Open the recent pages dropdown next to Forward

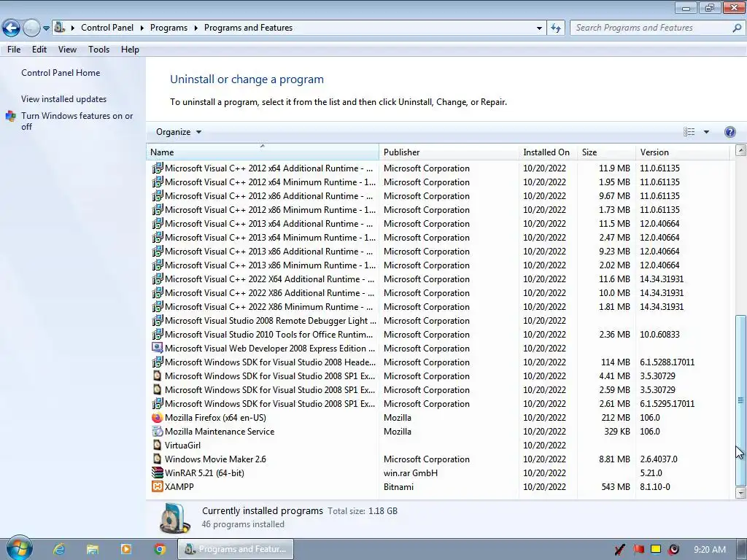[x=46, y=28]
